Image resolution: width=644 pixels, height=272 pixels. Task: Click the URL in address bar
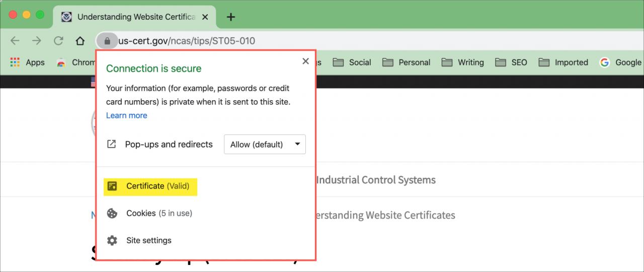point(187,41)
